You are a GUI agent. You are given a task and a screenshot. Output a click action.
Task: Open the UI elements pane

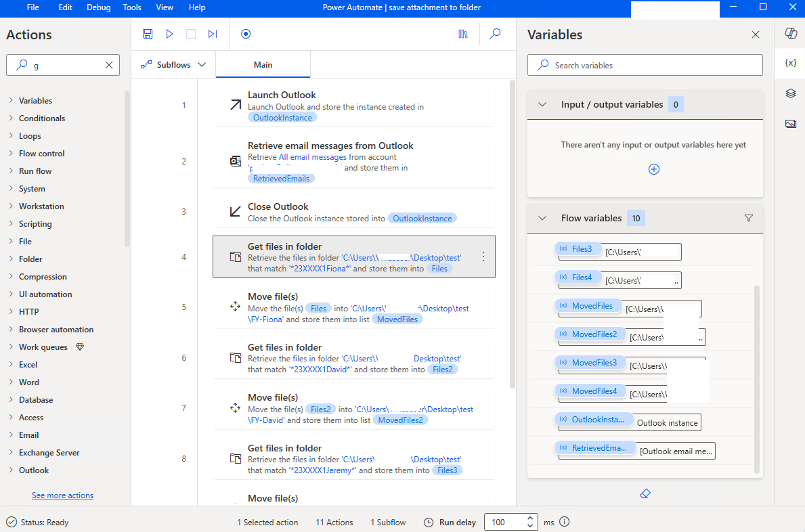point(790,93)
